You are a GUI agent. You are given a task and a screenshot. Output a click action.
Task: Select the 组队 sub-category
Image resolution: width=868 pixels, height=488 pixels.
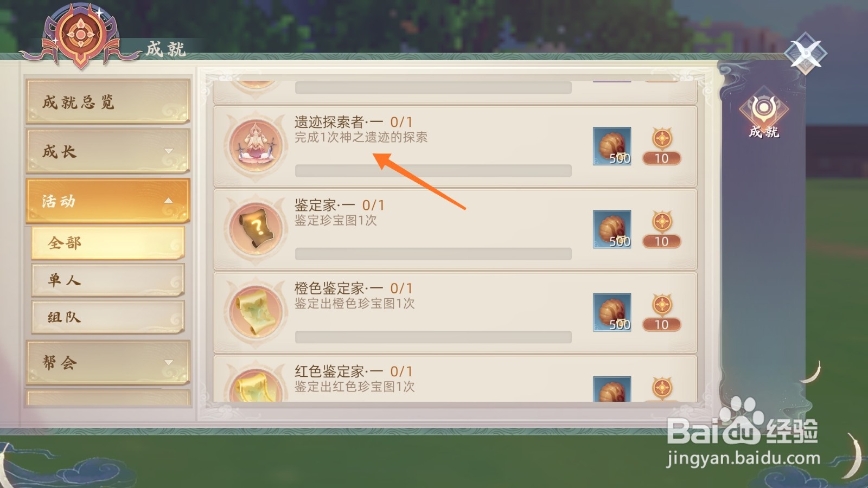tap(108, 317)
